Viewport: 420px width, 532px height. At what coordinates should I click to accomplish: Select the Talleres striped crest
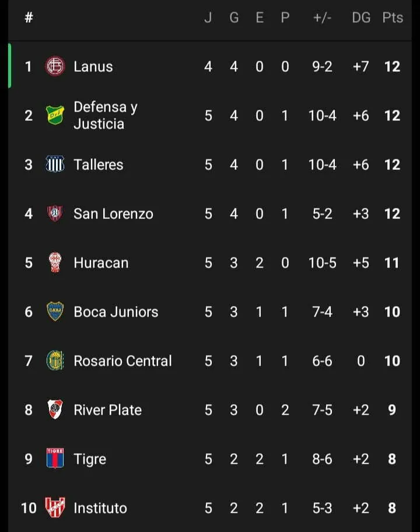[55, 165]
